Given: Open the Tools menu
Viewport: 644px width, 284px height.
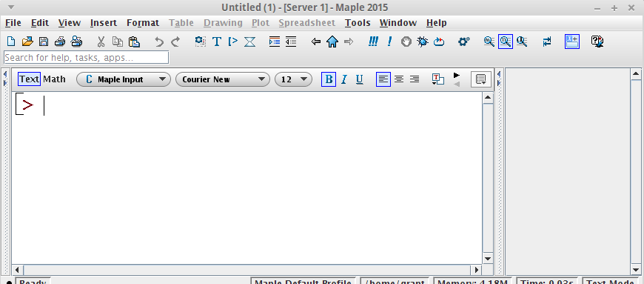Looking at the screenshot, I should point(358,23).
